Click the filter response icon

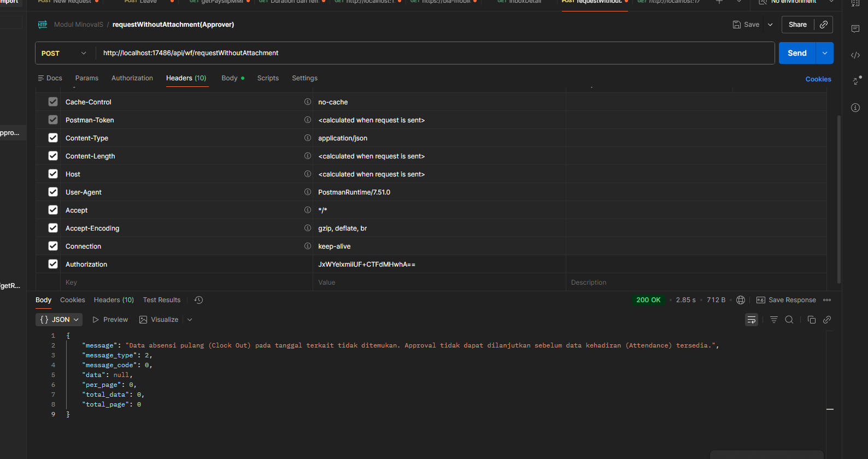773,320
